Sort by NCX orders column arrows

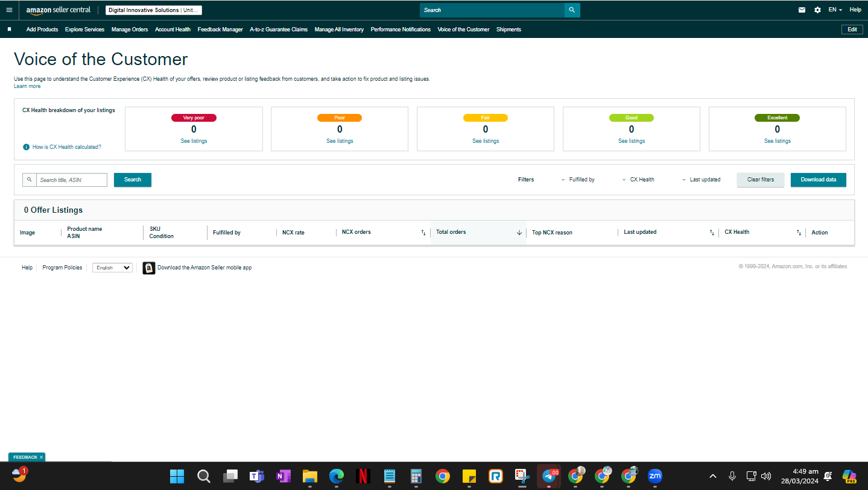[x=423, y=233]
